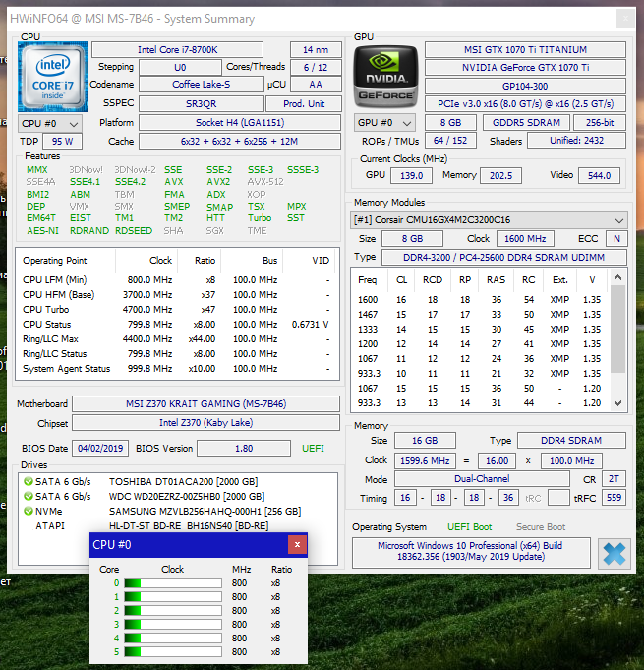Image resolution: width=644 pixels, height=670 pixels.
Task: Click the Intel Core i7 logo
Action: pos(53,77)
